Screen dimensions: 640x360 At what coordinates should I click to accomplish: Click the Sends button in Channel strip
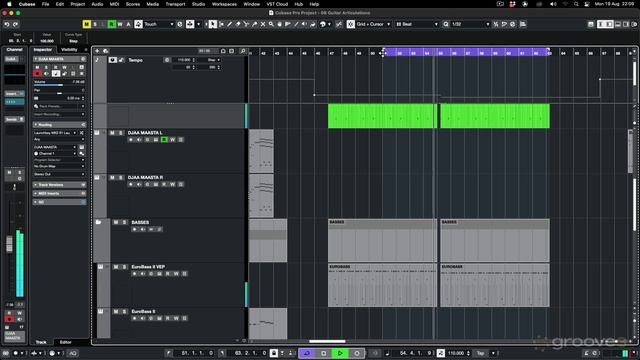coord(14,119)
